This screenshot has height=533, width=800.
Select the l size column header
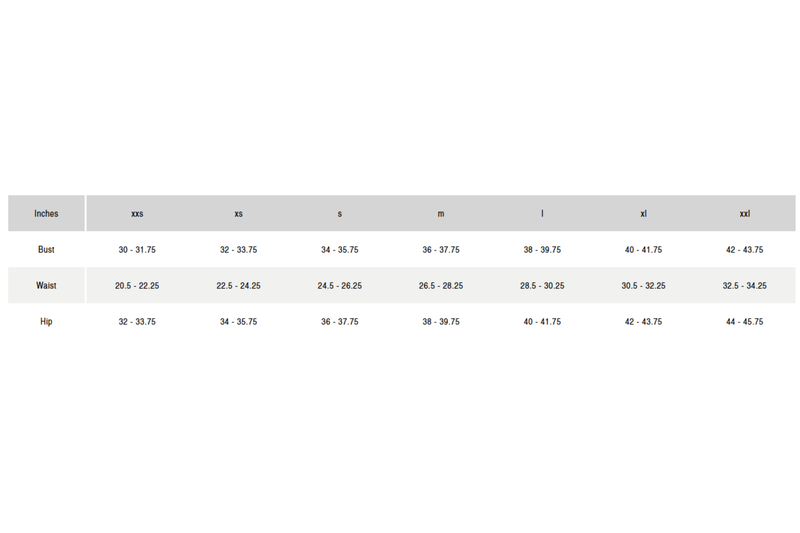click(x=542, y=214)
